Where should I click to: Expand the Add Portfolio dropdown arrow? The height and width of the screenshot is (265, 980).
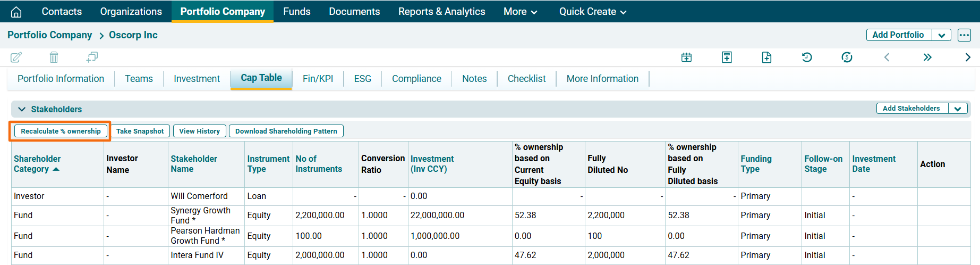pyautogui.click(x=942, y=35)
